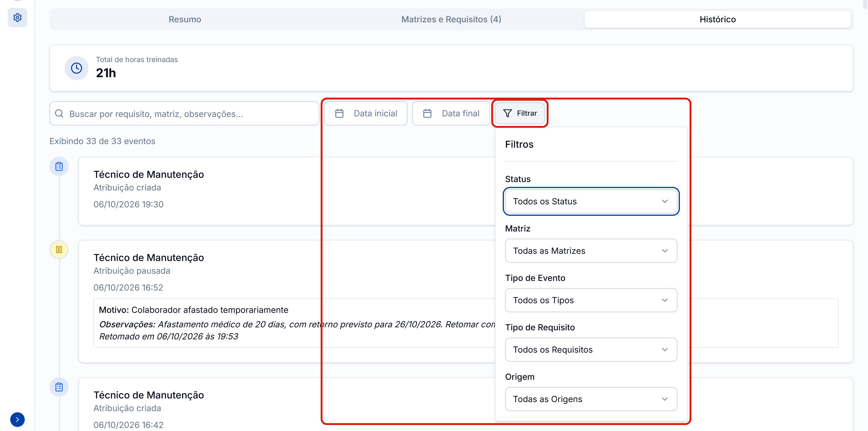Screen dimensions: 868x431
Task: Click the calendar icon in Data final
Action: pos(427,114)
